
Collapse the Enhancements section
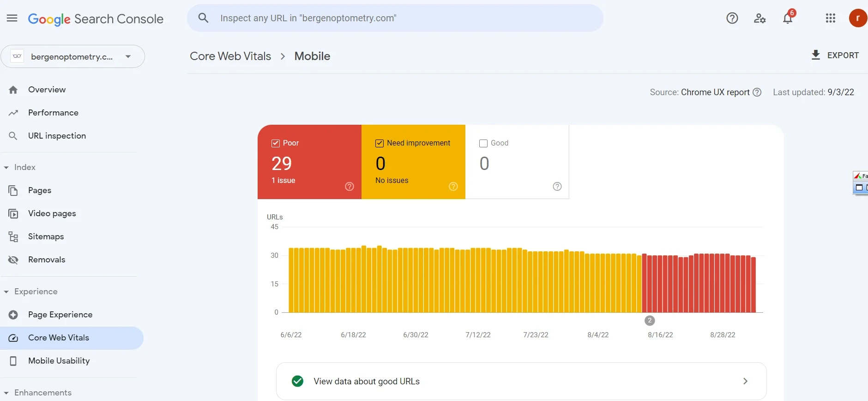click(x=6, y=393)
